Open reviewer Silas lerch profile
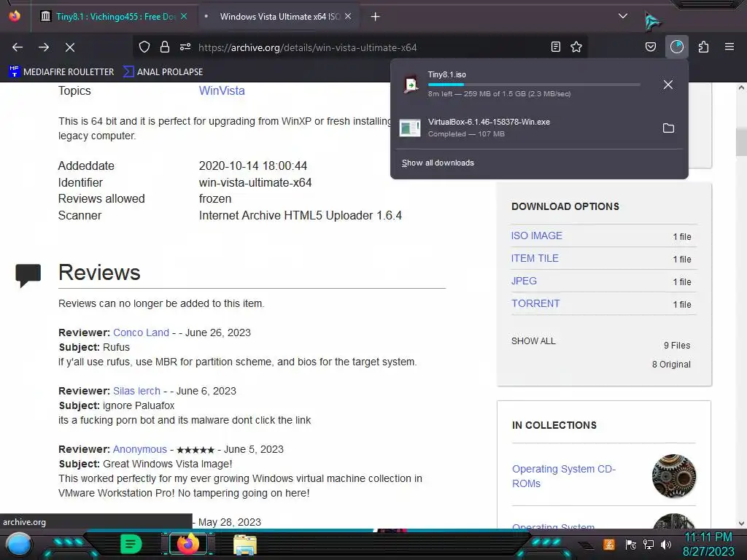 coord(136,391)
